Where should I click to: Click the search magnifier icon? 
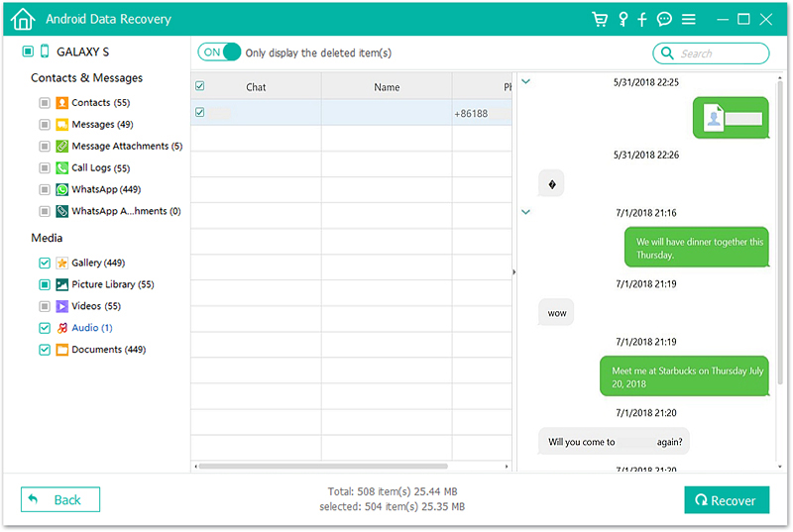click(667, 53)
